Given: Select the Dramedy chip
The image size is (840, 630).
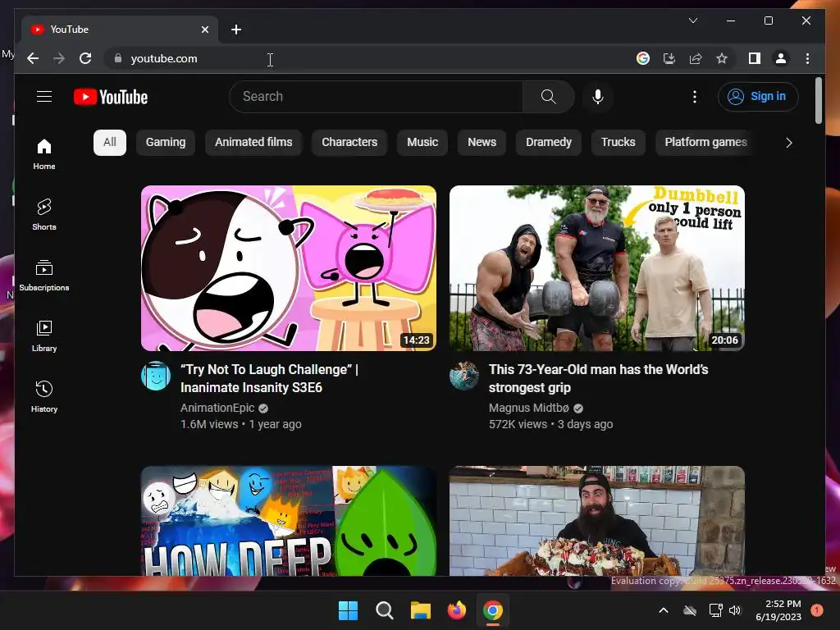Looking at the screenshot, I should point(549,142).
